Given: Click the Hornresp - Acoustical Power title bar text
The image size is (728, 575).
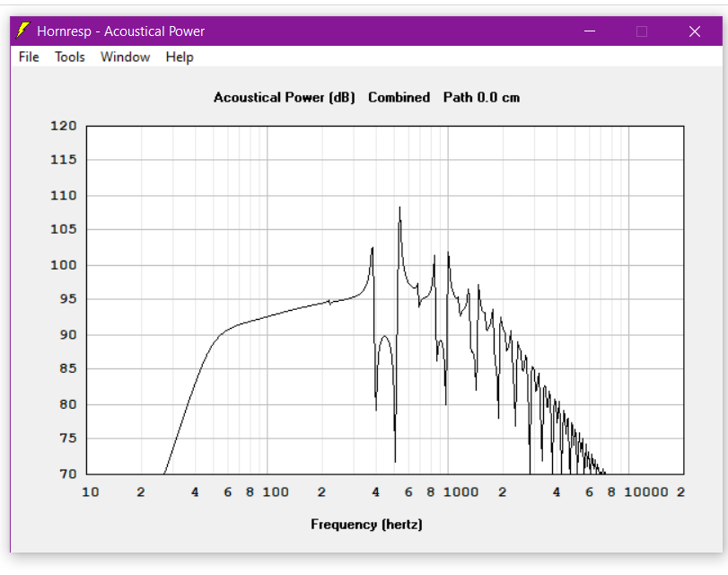Looking at the screenshot, I should point(120,31).
